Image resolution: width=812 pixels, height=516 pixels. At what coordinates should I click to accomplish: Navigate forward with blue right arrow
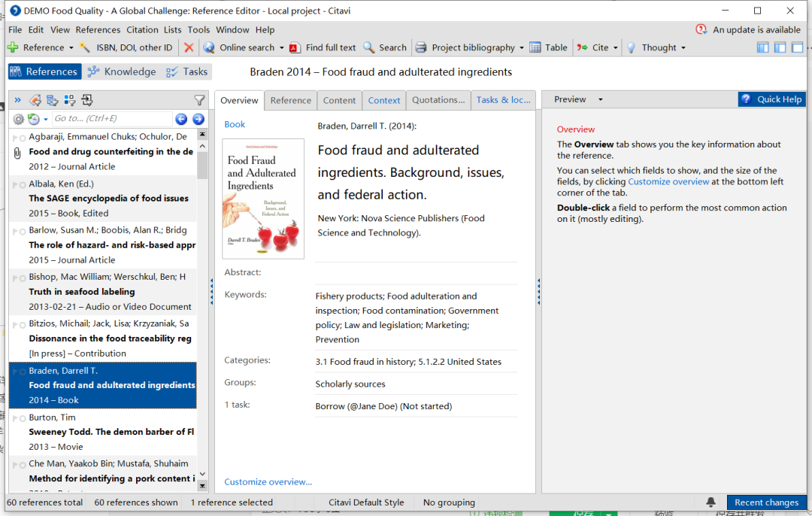click(x=198, y=119)
